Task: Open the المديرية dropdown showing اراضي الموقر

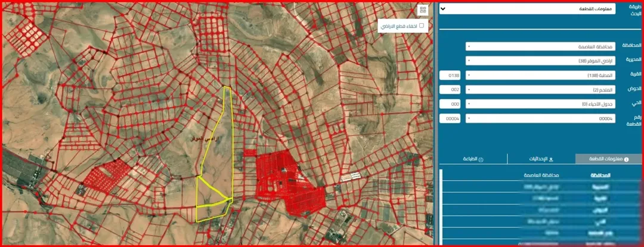Action: click(x=540, y=61)
